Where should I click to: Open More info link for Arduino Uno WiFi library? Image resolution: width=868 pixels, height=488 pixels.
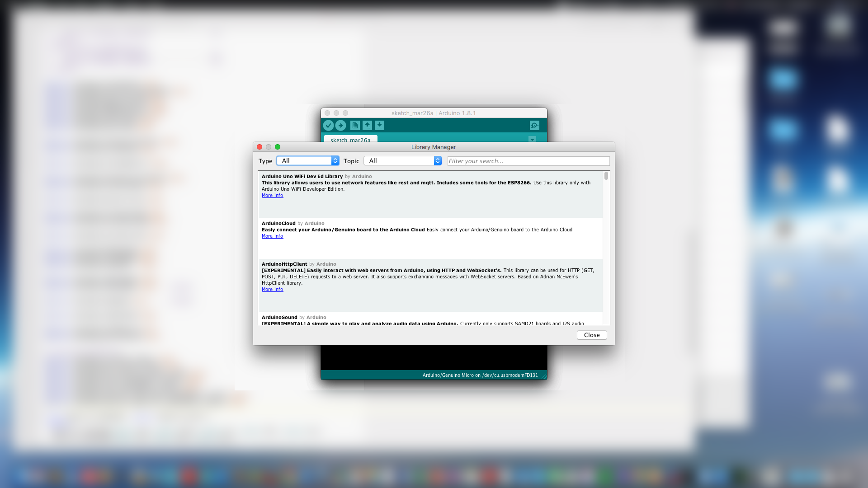click(x=272, y=195)
